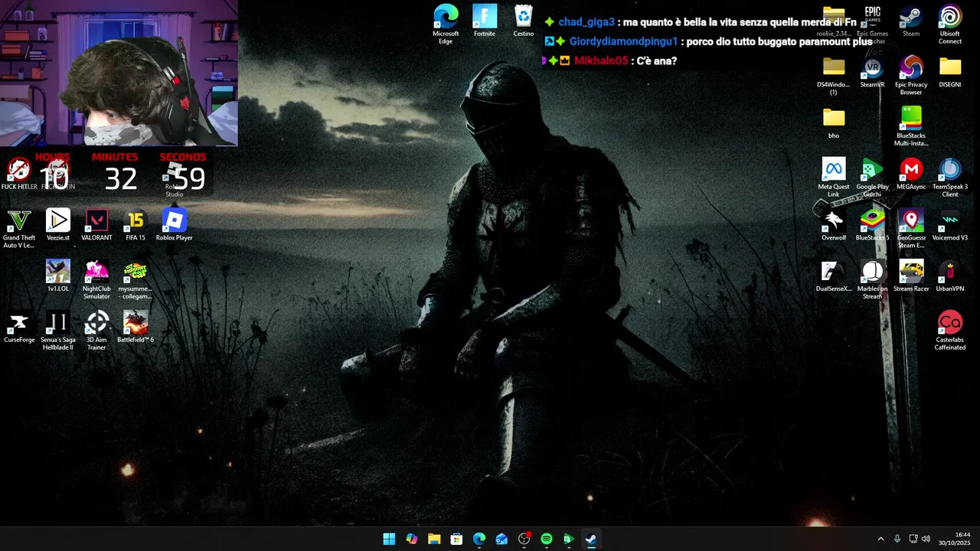Select the FIFA 15 icon
The width and height of the screenshot is (980, 551).
pos(136,225)
